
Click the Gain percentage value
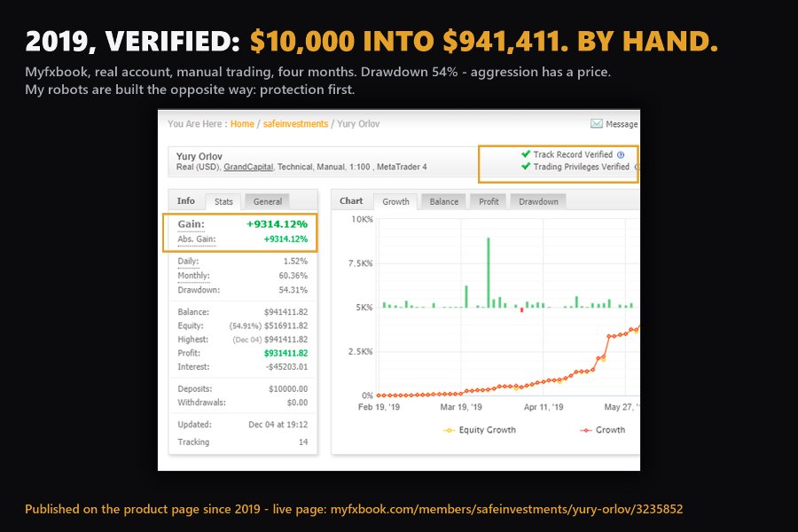click(277, 224)
